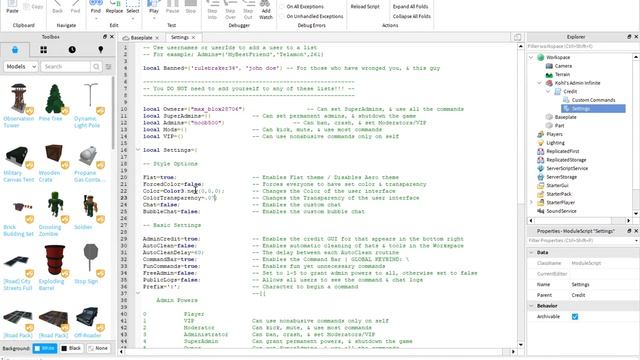The height and width of the screenshot is (360, 640).
Task: Close the Settings script tab
Action: (193, 38)
